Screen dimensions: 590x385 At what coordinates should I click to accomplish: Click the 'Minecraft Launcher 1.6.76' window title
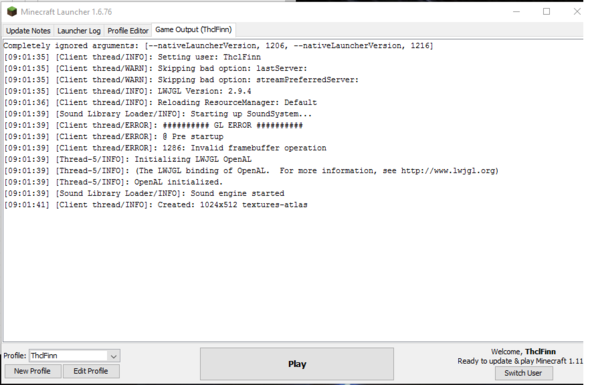click(x=66, y=12)
